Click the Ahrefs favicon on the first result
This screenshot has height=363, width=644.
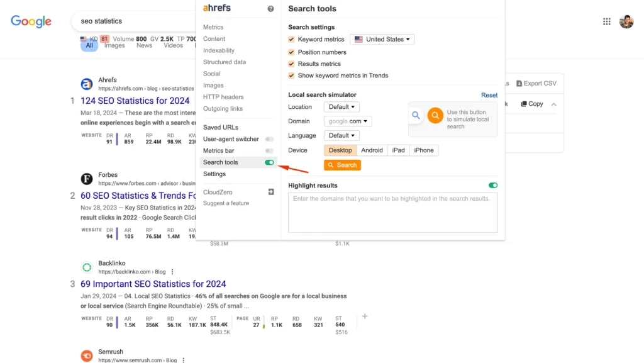86,84
